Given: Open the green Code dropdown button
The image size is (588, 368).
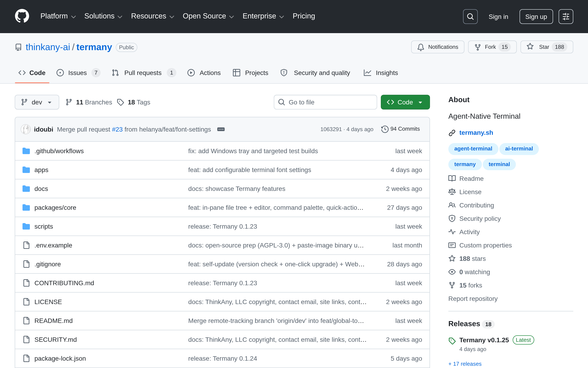Looking at the screenshot, I should click(405, 102).
